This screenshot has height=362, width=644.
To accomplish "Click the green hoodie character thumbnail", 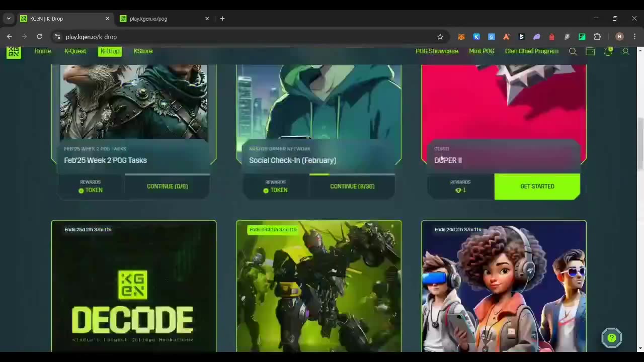I will 319,102.
